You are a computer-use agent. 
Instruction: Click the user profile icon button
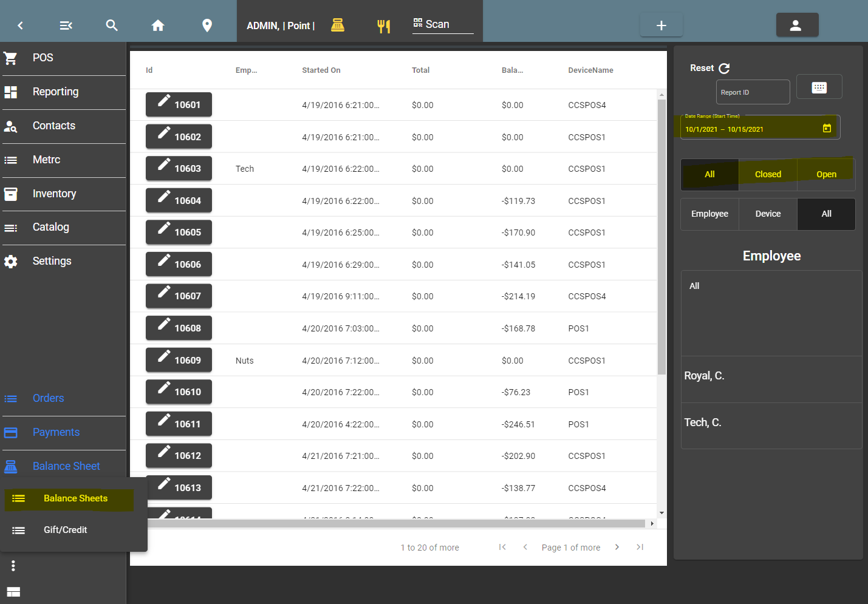click(x=797, y=25)
